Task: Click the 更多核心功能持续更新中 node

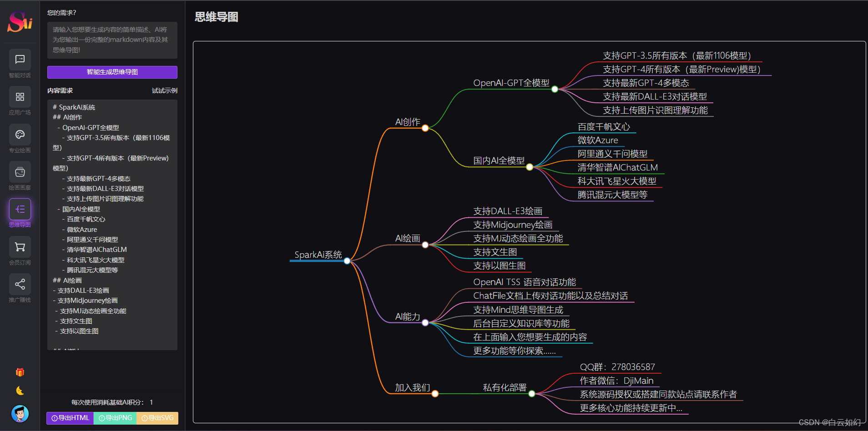Action: [631, 408]
